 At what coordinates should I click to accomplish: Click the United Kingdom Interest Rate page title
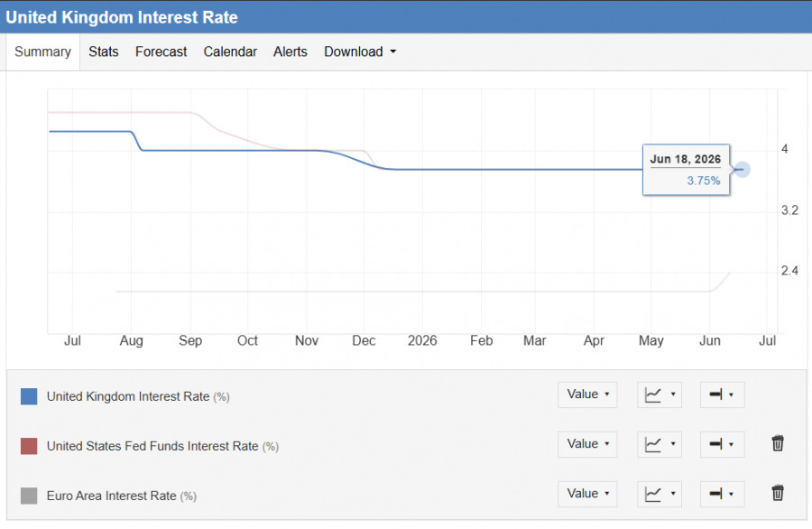pos(122,17)
